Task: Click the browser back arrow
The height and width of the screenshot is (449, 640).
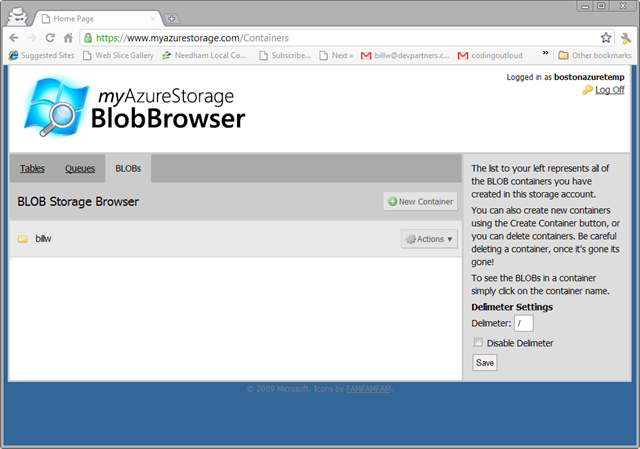Action: [x=13, y=37]
